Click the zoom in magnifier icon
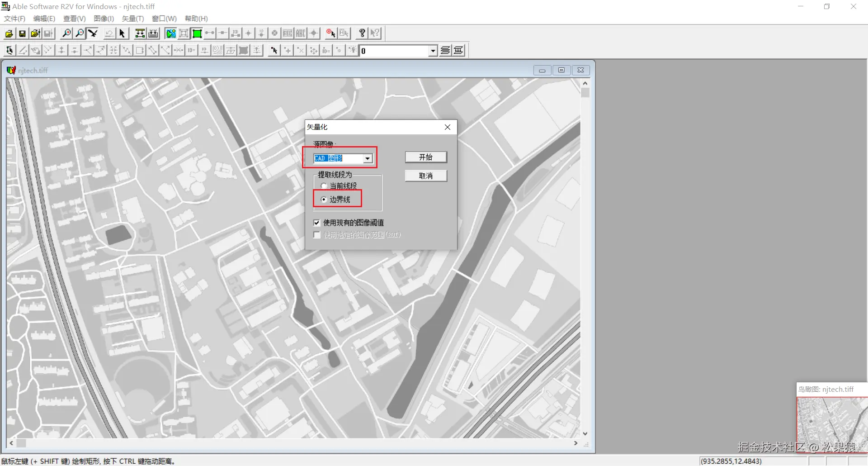The image size is (868, 466). coord(66,33)
